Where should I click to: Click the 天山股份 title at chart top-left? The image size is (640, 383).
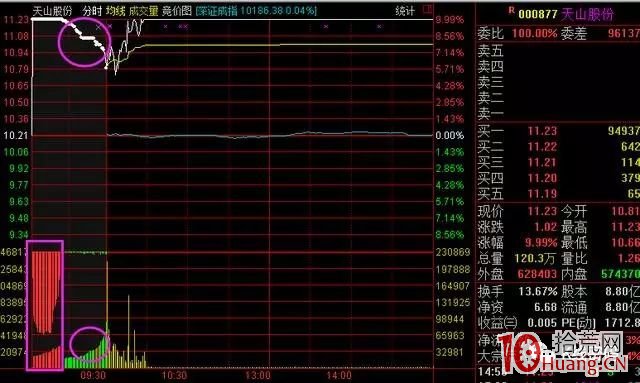click(52, 11)
